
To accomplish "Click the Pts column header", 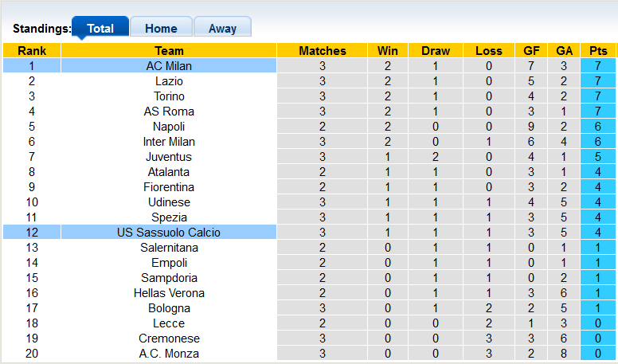I will pos(597,51).
